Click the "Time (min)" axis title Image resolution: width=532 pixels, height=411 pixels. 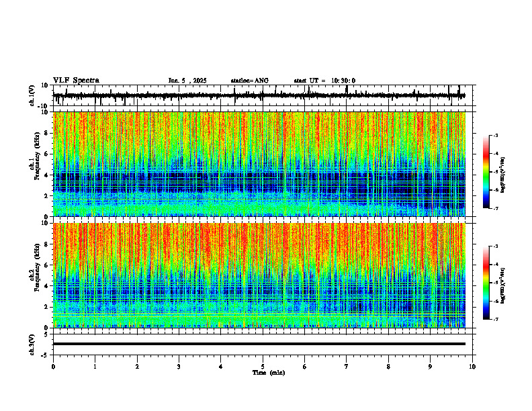269,373
